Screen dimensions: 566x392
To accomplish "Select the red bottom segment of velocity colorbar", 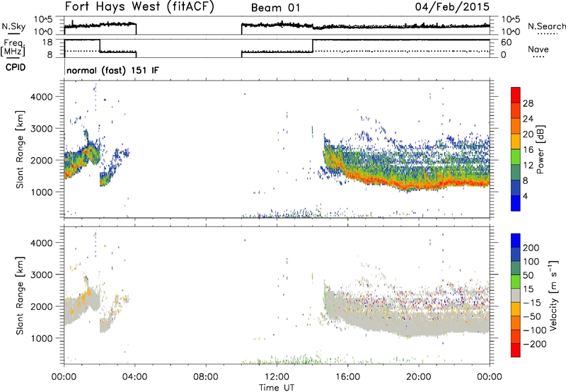I will click(x=516, y=351).
